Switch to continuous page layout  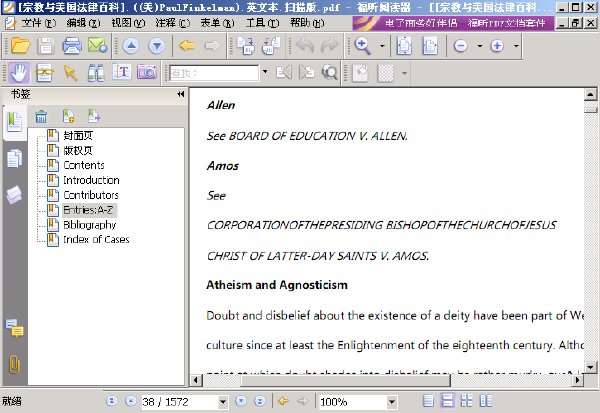coord(447,401)
